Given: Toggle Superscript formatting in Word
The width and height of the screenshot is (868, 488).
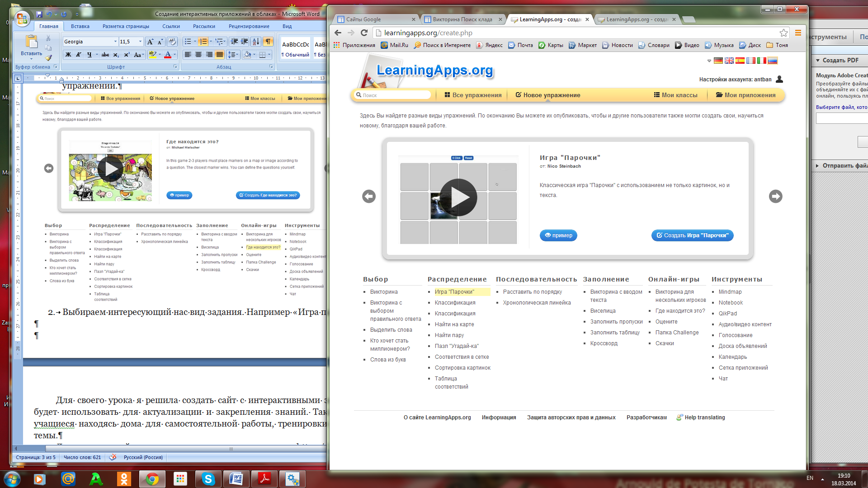Looking at the screenshot, I should [127, 55].
